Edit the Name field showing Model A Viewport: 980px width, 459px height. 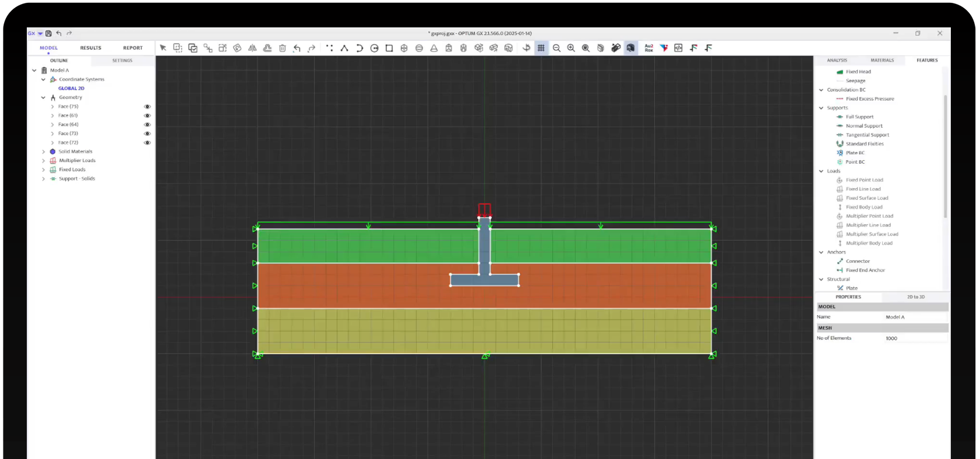point(916,317)
